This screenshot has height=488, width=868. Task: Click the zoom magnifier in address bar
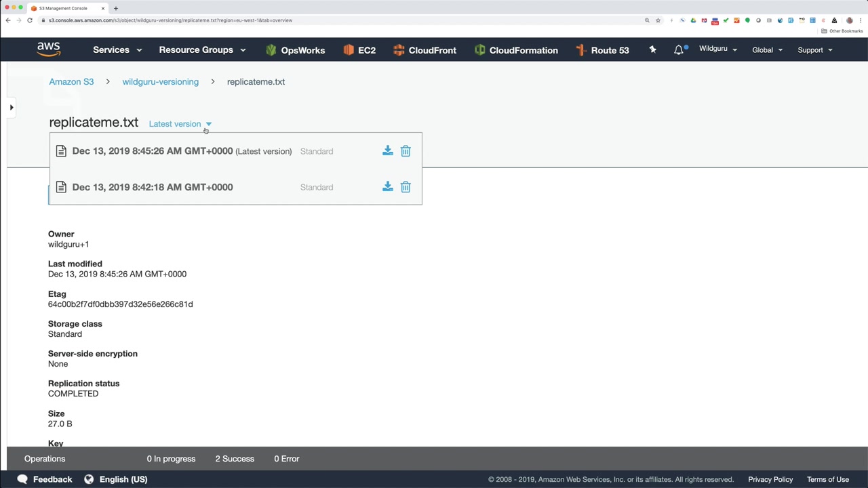(x=647, y=20)
